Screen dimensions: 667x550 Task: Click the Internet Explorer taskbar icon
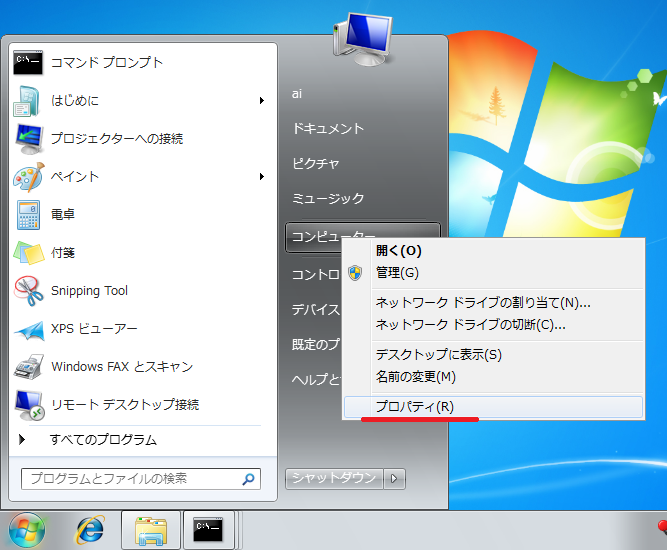[90, 530]
